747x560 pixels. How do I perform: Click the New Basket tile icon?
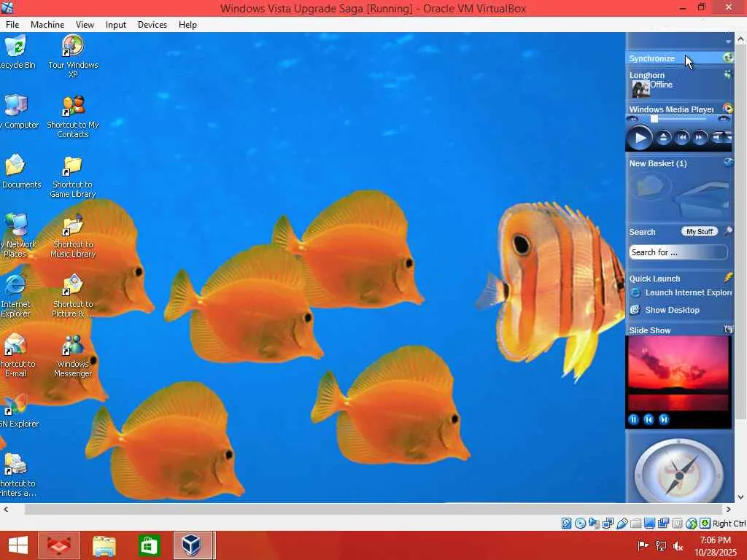728,163
